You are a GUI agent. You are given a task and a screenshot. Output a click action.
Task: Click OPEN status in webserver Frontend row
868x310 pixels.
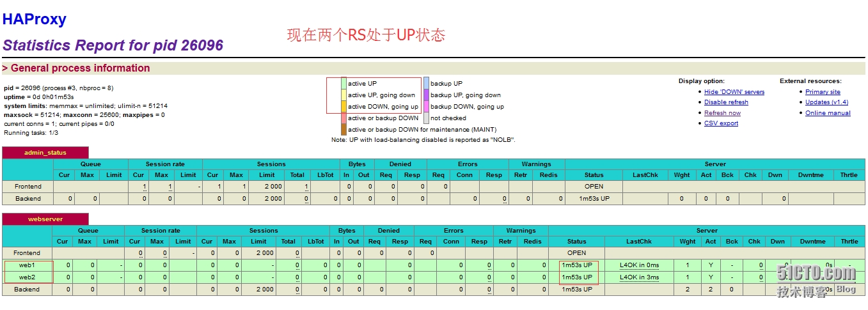(576, 253)
